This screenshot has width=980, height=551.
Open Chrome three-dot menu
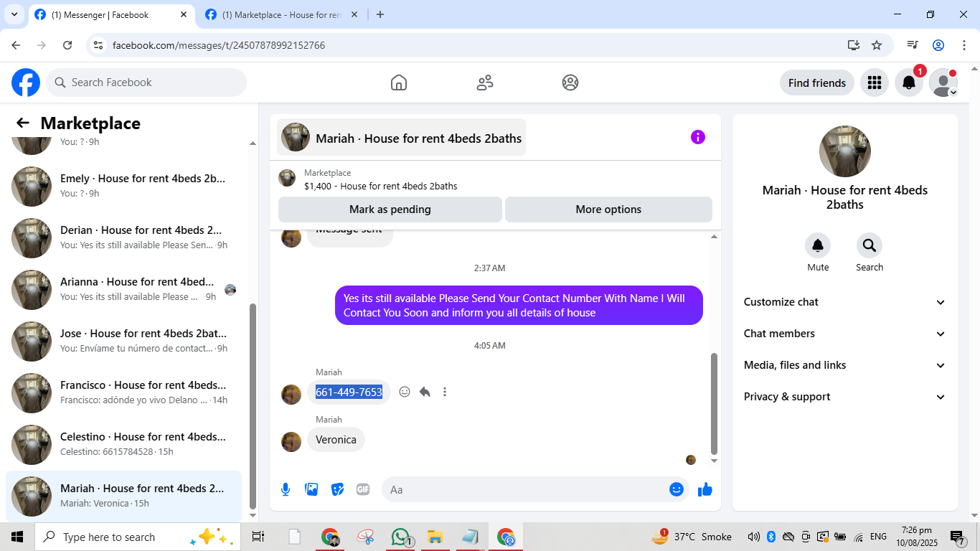964,45
